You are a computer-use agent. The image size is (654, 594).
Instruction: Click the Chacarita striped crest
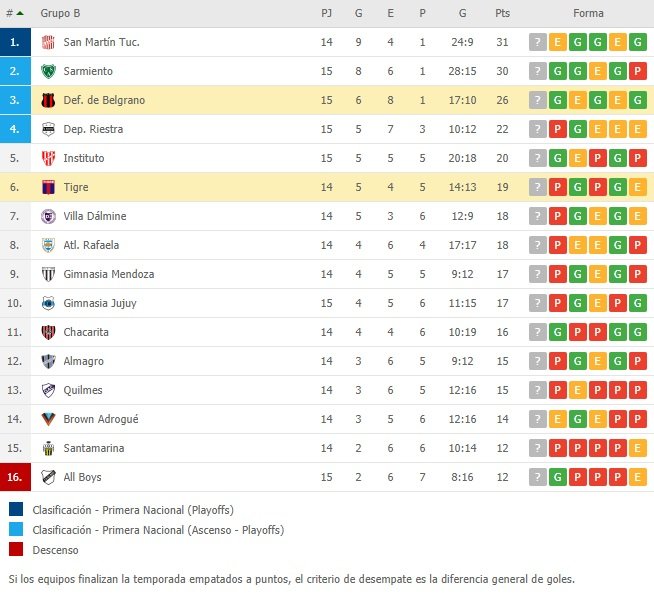[48, 332]
